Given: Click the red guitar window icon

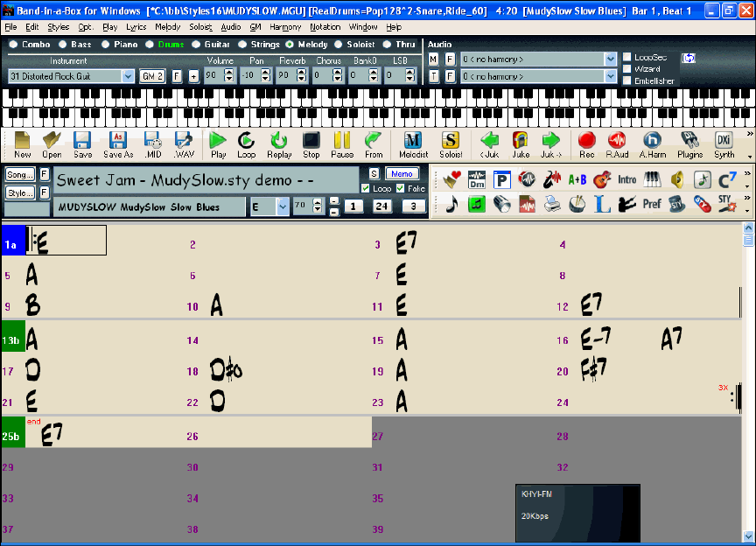Looking at the screenshot, I should tap(602, 180).
